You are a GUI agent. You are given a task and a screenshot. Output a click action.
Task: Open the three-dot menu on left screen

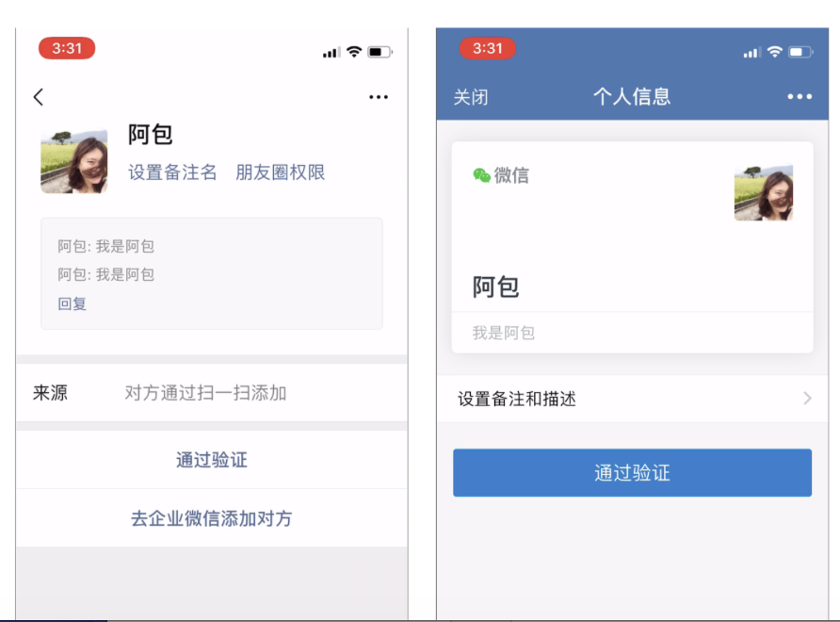coord(379,97)
